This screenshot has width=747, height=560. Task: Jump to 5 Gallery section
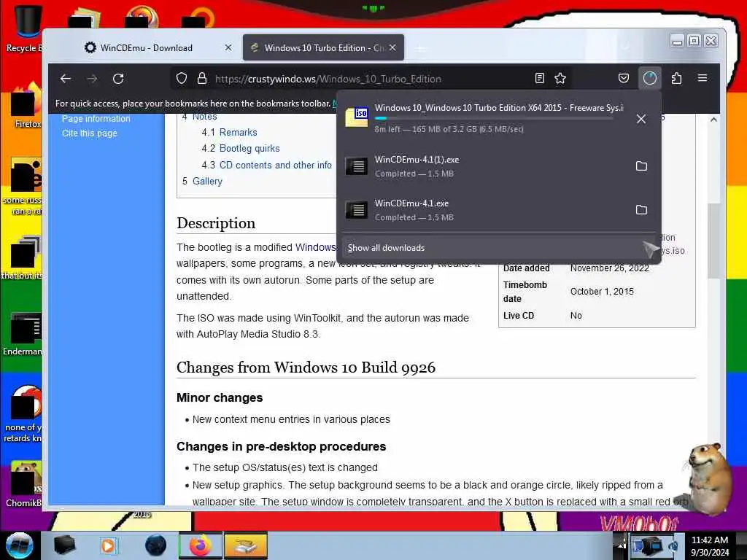[202, 182]
